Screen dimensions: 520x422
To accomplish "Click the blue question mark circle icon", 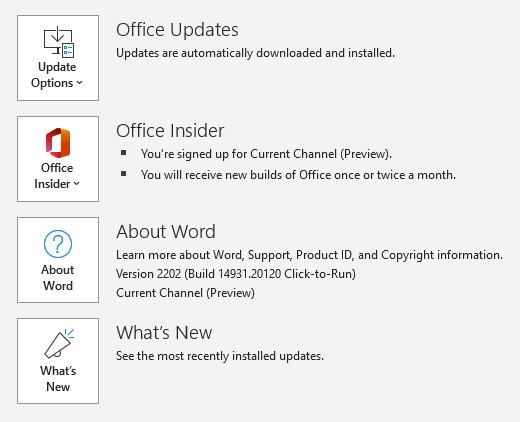I will coord(58,244).
